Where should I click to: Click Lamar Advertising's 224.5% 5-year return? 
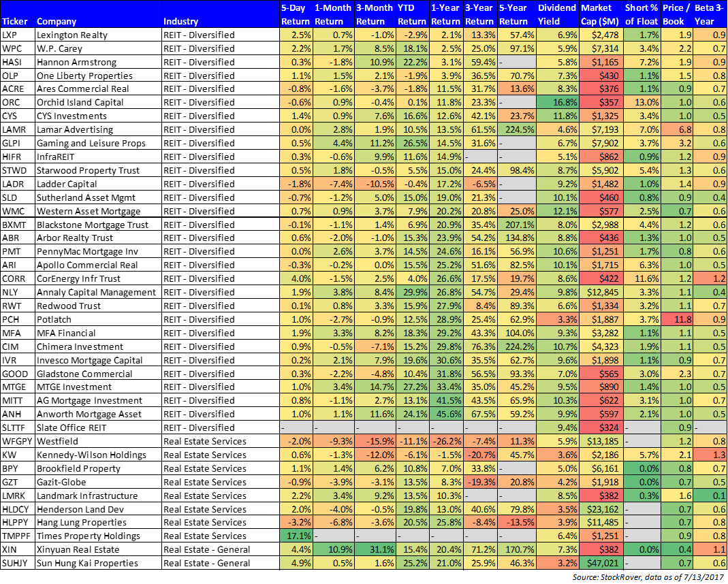click(x=516, y=129)
